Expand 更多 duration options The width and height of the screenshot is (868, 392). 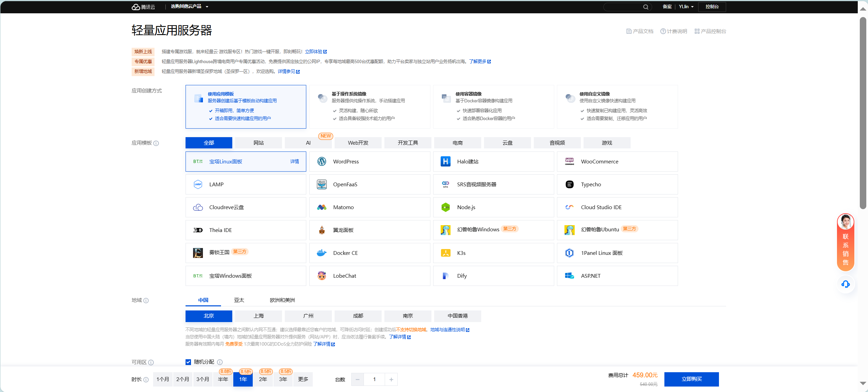click(x=303, y=379)
